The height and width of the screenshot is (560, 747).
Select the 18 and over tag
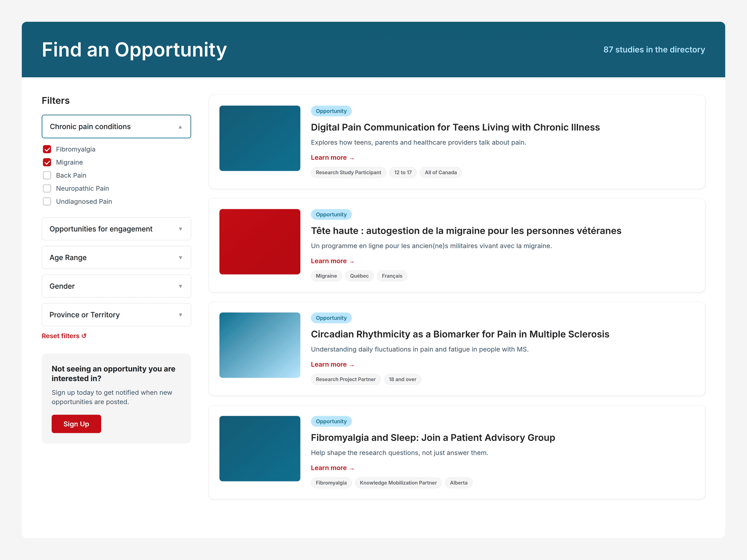pyautogui.click(x=403, y=379)
